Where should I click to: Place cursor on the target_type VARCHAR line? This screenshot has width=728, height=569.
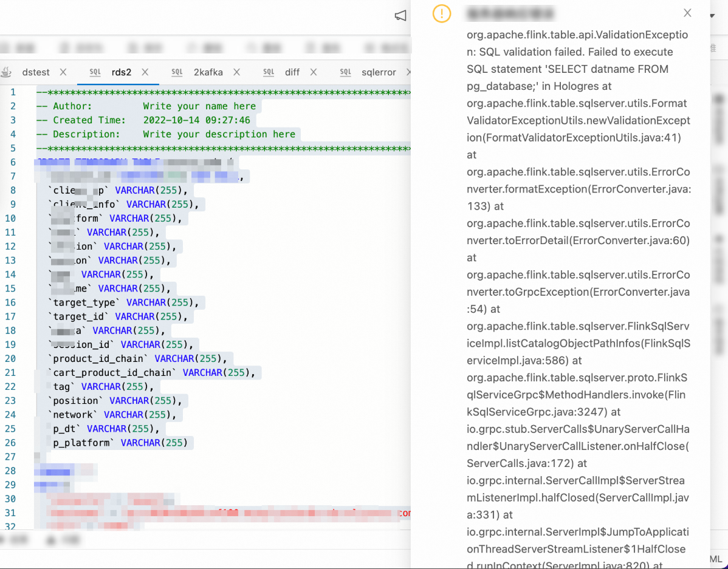point(123,302)
